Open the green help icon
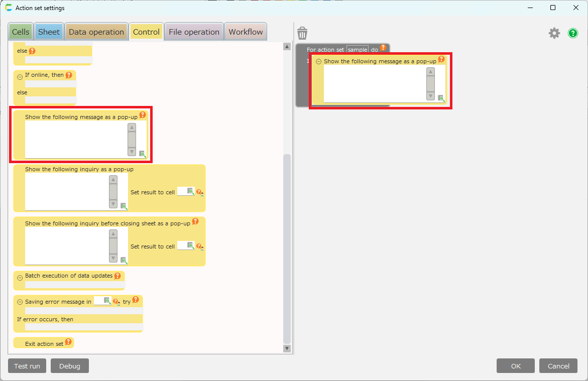Screen dimensions: 588x381 pos(573,33)
